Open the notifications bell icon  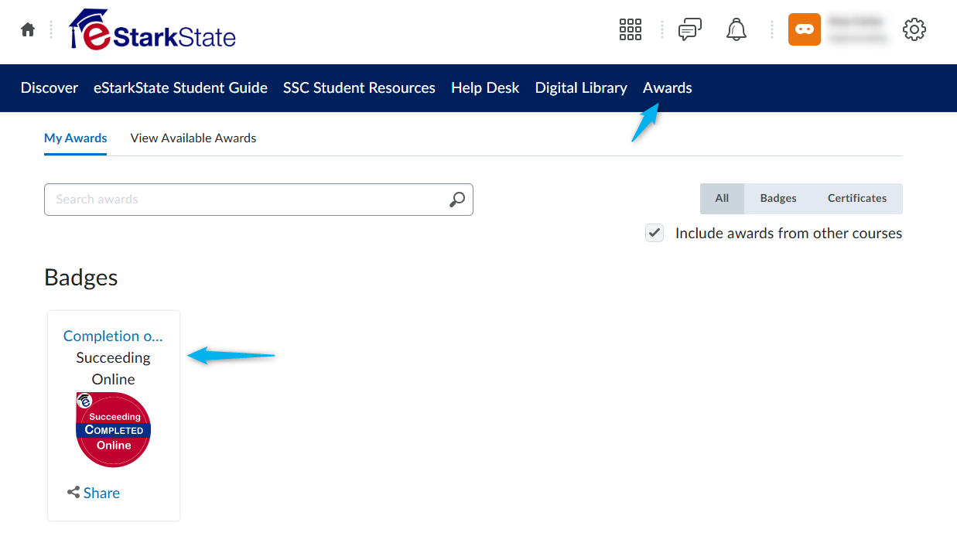tap(736, 29)
